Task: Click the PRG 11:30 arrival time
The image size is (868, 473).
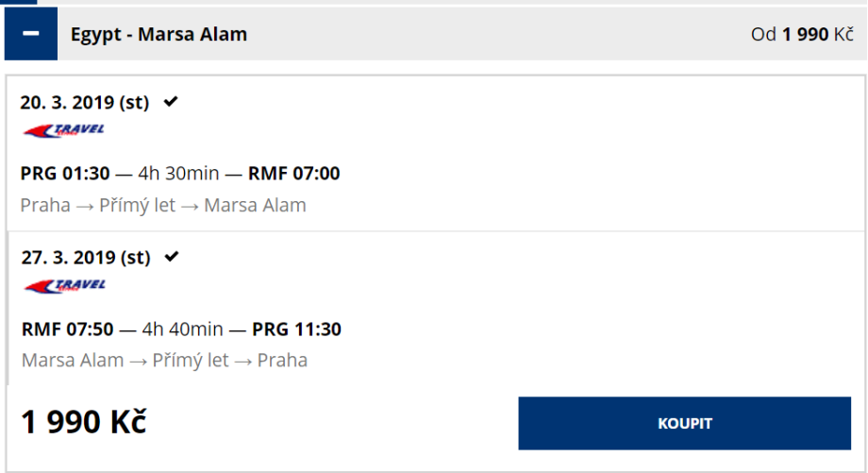Action: point(297,329)
